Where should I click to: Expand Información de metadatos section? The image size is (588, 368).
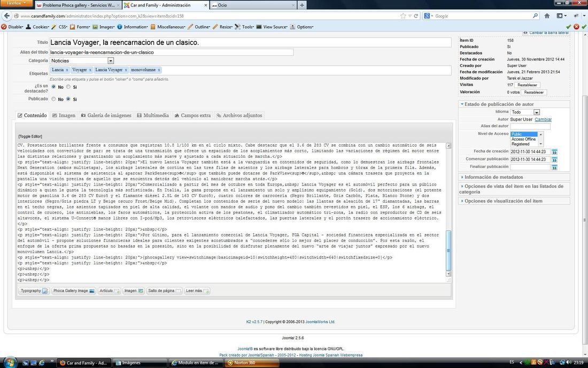tap(514, 177)
